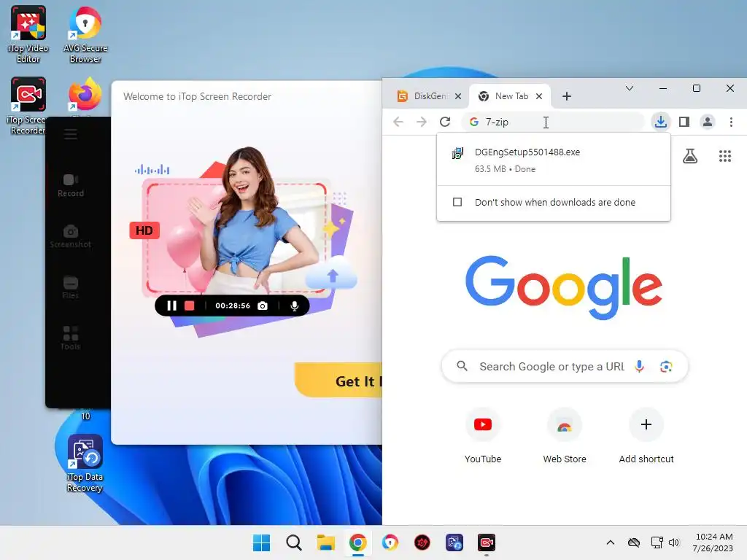This screenshot has height=560, width=747.
Task: Start Google voice search
Action: pos(639,366)
